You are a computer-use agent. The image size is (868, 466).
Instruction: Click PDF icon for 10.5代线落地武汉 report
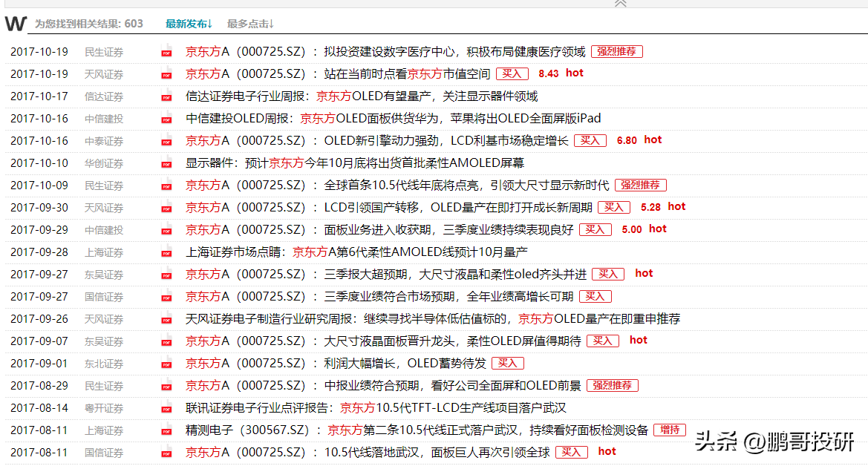click(x=166, y=453)
